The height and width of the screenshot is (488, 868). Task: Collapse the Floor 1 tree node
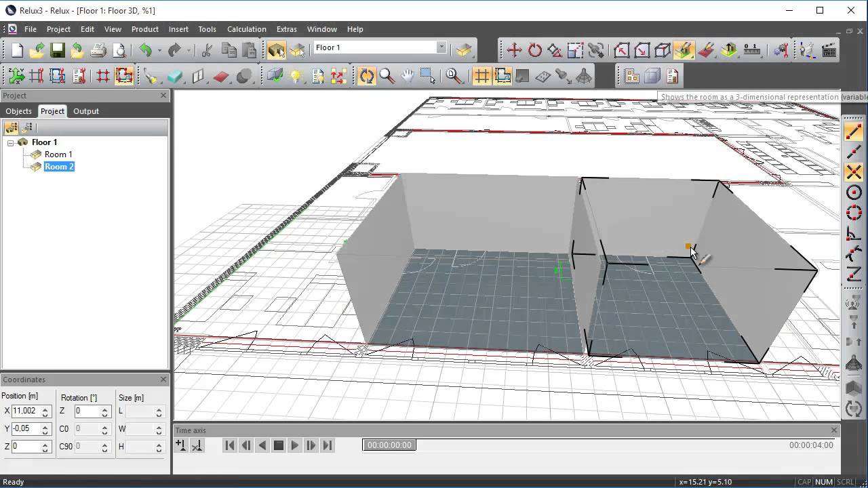tap(11, 142)
